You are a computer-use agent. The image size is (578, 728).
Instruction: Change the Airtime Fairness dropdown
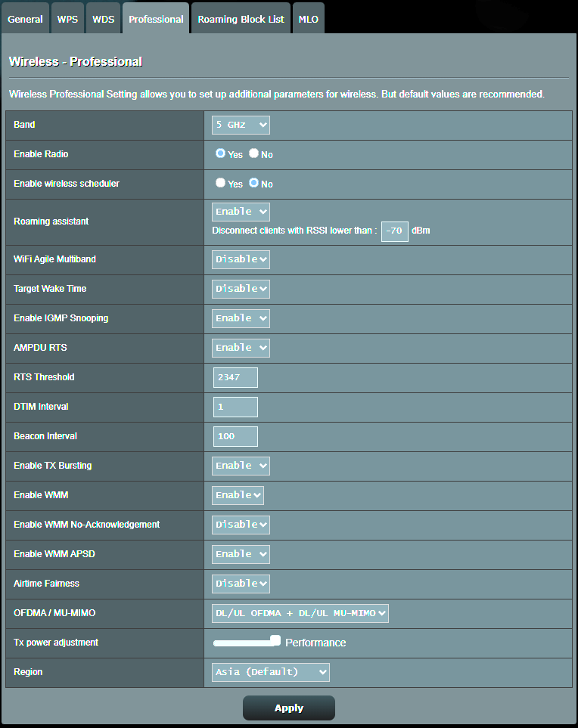[241, 584]
